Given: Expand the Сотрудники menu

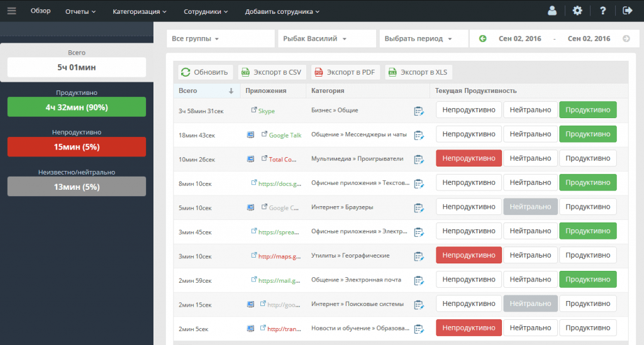Looking at the screenshot, I should click(206, 11).
